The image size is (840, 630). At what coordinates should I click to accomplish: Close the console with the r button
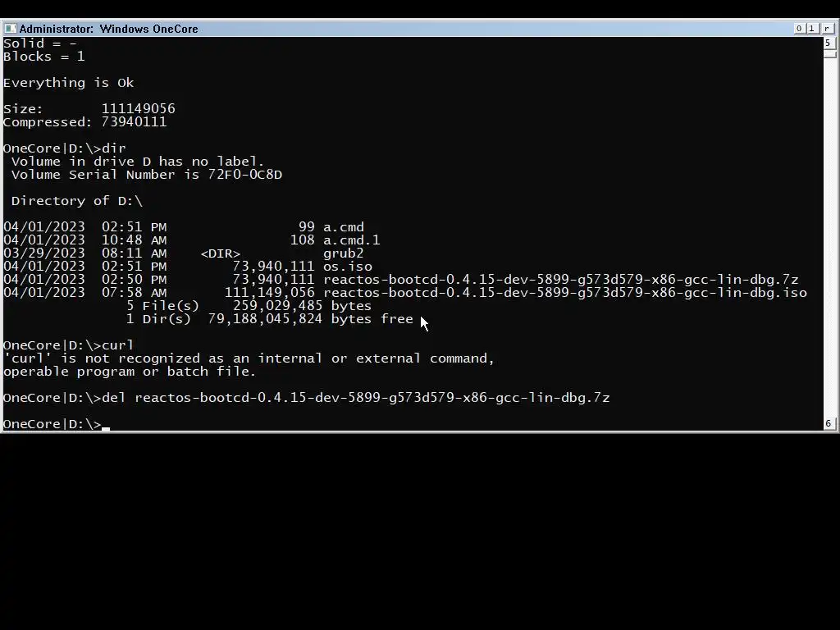827,29
